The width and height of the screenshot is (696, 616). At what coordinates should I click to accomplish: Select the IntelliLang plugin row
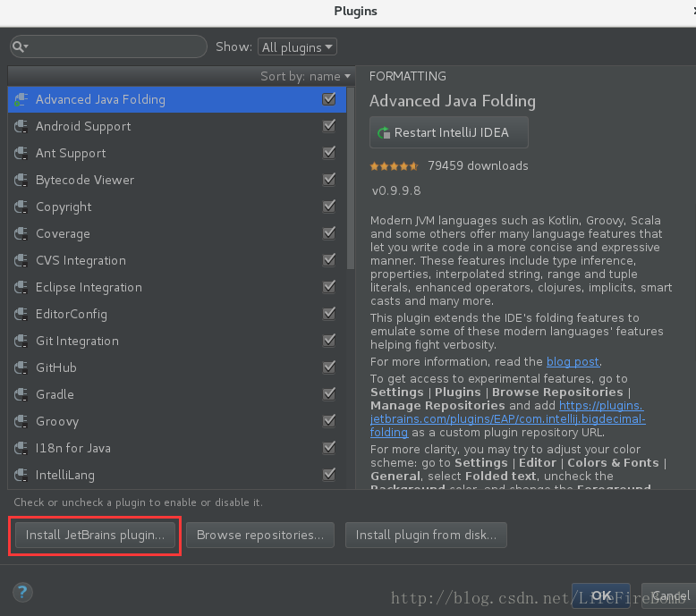coord(177,475)
